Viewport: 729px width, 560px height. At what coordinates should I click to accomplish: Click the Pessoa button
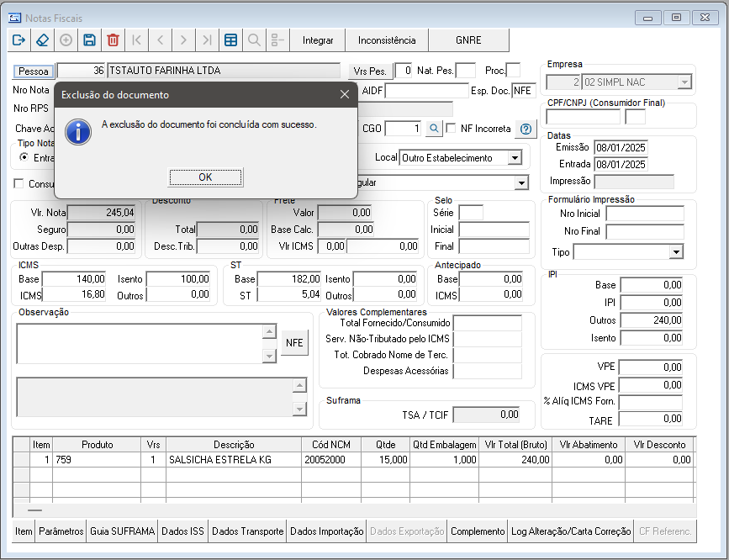click(x=34, y=71)
